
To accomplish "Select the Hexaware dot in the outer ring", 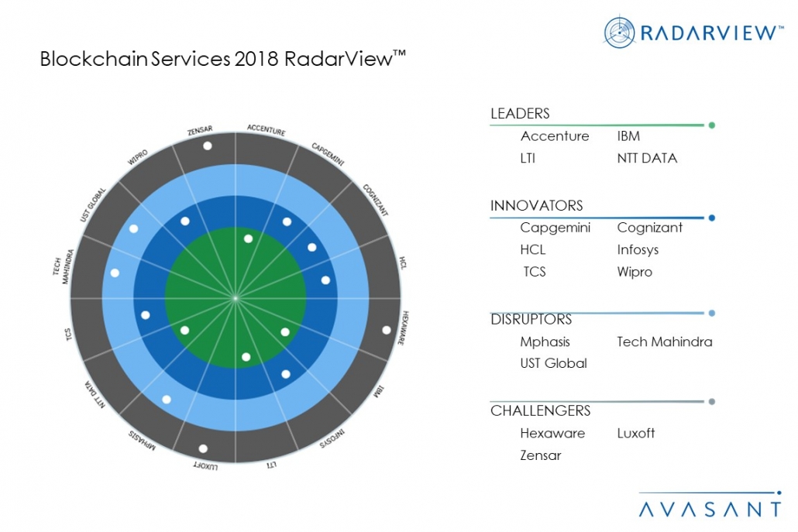I will (x=387, y=331).
